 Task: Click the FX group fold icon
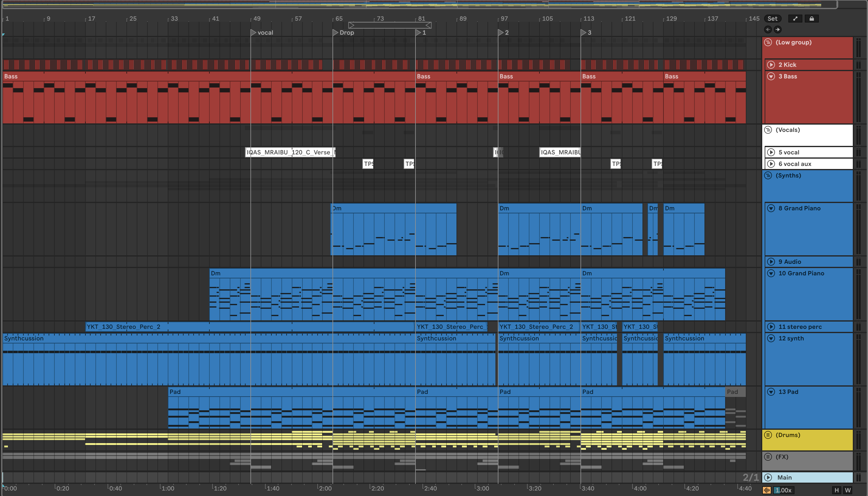point(768,457)
